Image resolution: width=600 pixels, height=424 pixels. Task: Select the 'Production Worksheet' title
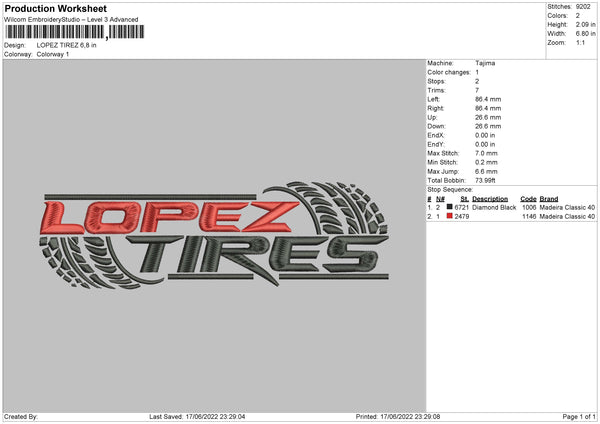(x=56, y=8)
